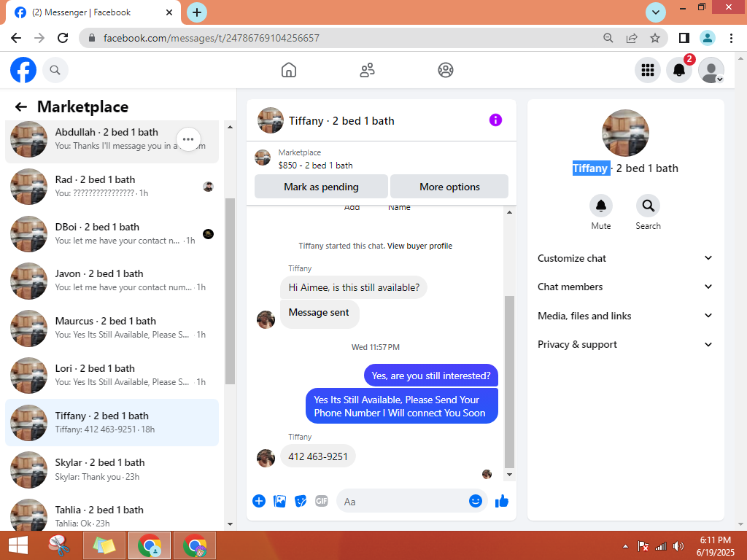The image size is (747, 560).
Task: Click More options button
Action: pos(449,187)
